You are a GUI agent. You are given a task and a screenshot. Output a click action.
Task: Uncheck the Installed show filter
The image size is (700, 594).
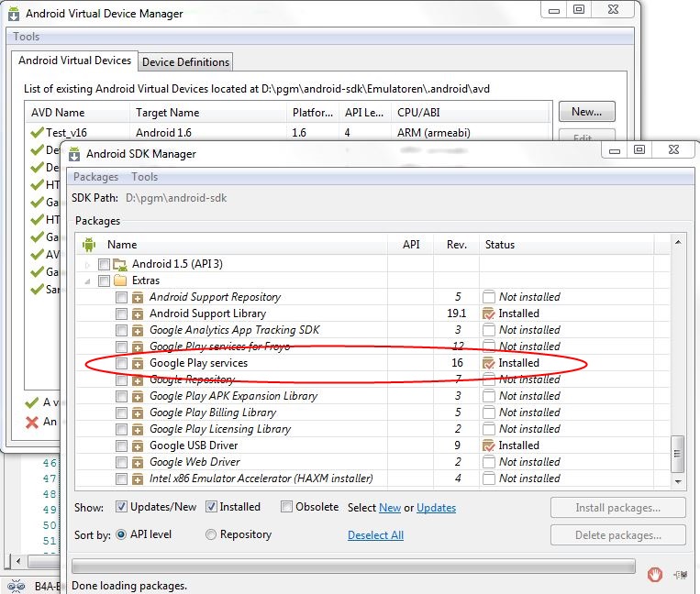(211, 507)
